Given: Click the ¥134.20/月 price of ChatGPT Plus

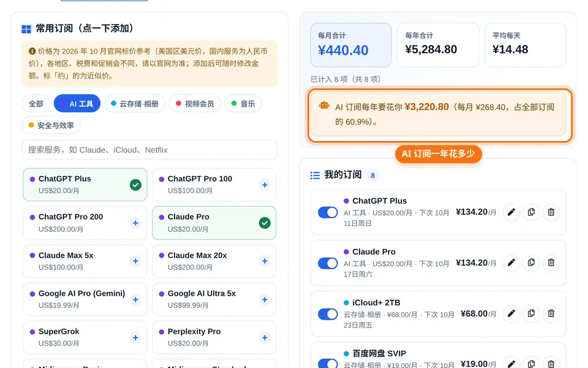Looking at the screenshot, I should [x=476, y=212].
